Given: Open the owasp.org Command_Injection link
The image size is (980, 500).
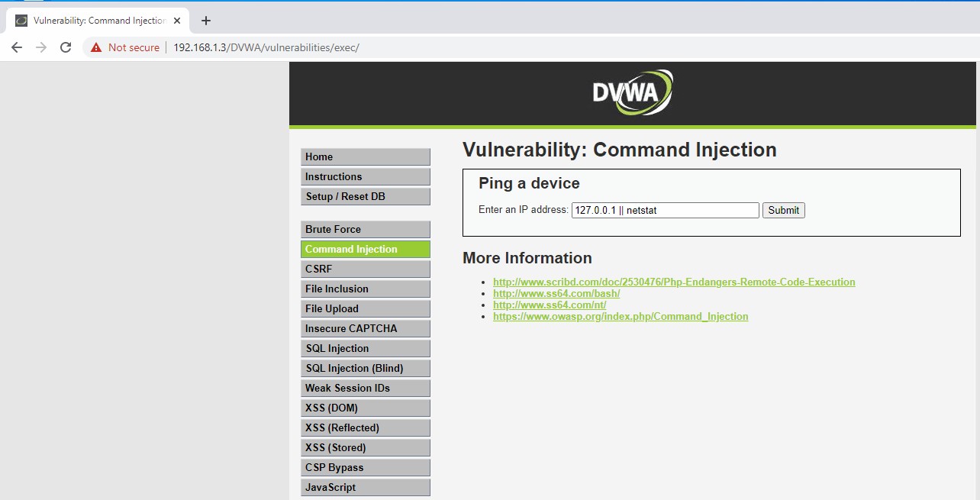Looking at the screenshot, I should [621, 316].
